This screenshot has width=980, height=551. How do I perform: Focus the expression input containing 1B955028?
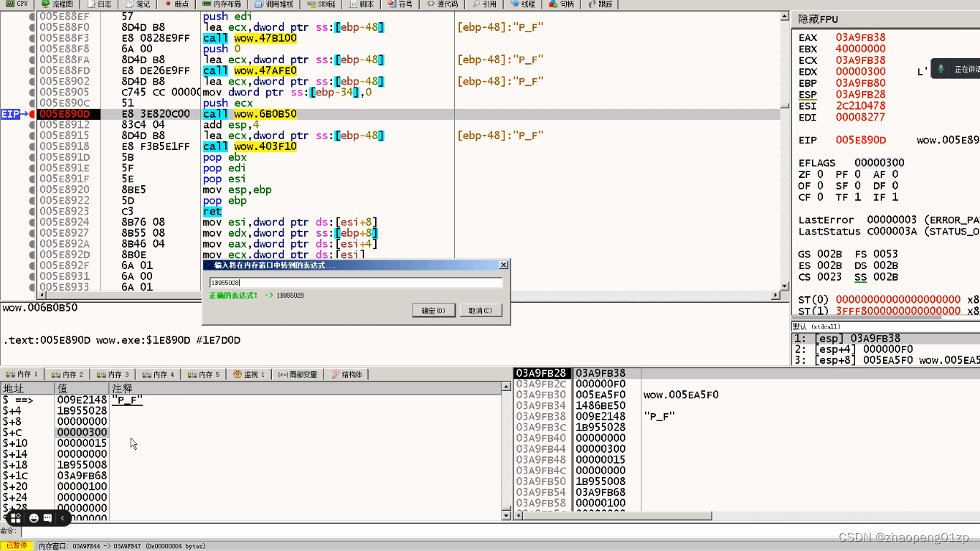356,283
